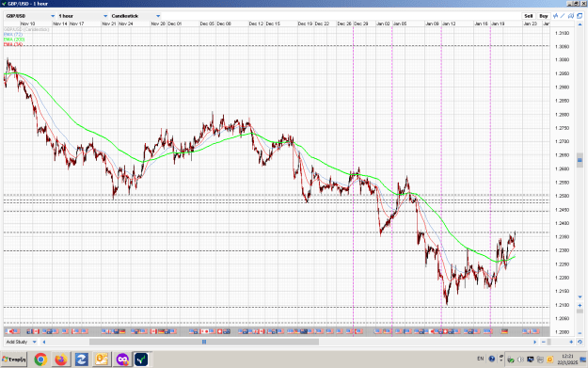Click the chart annotation tool icon
The width and height of the screenshot is (588, 368).
point(571,16)
